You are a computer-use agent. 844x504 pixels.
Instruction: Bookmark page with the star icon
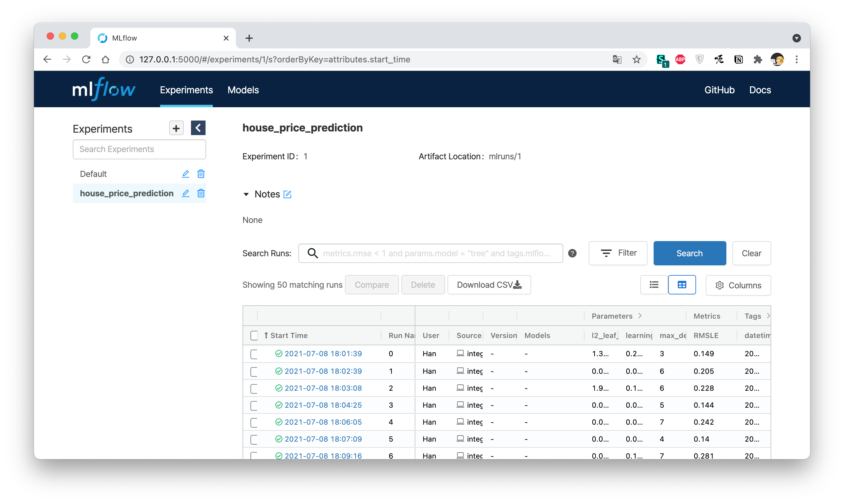tap(636, 59)
